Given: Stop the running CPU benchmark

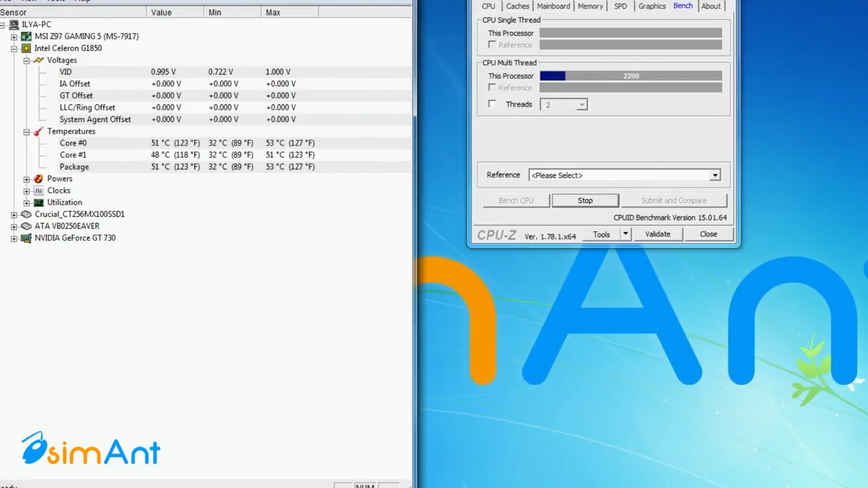Looking at the screenshot, I should [585, 201].
